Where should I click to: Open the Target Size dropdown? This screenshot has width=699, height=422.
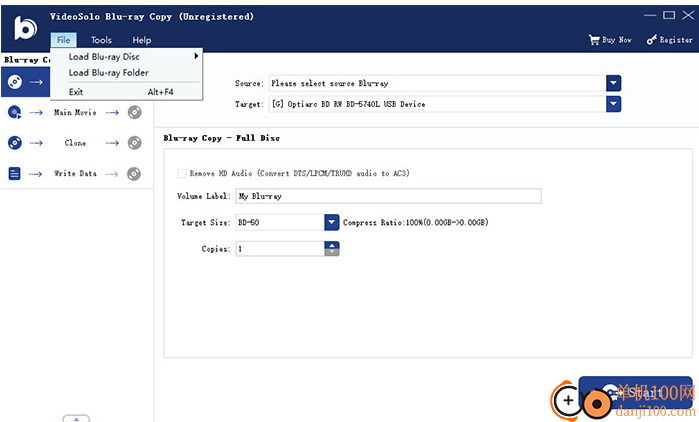pyautogui.click(x=332, y=222)
